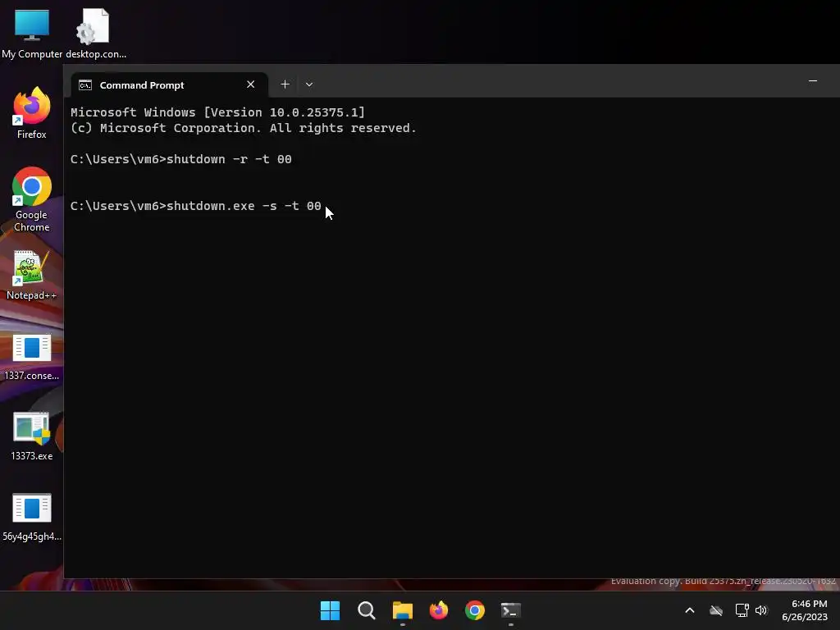Click the 'Microsoft Windows [Version 10.0.25375.1]' line
This screenshot has height=630, width=840.
(x=217, y=112)
